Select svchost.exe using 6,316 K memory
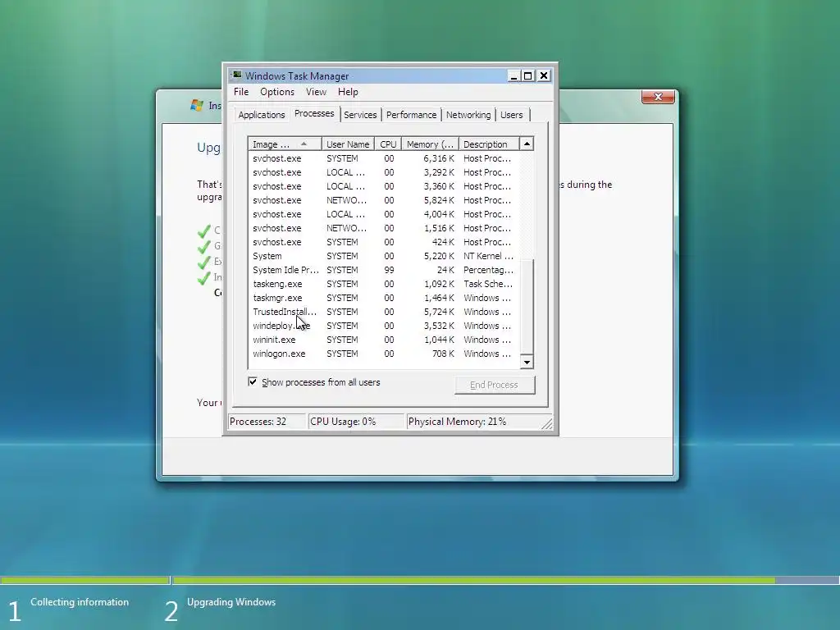840x630 pixels. point(384,158)
